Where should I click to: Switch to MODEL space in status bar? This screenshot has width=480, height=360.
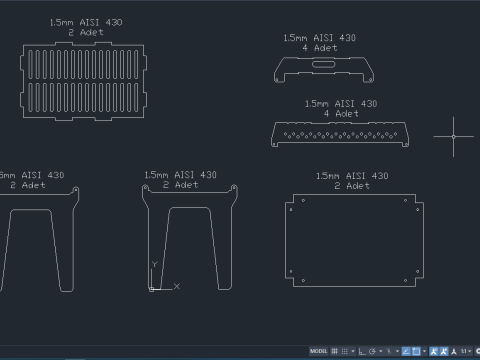point(319,351)
